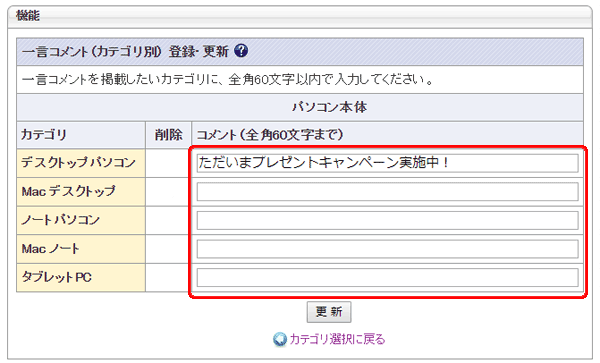The height and width of the screenshot is (363, 600).
Task: Click the カテゴリ column header
Action: click(x=44, y=135)
